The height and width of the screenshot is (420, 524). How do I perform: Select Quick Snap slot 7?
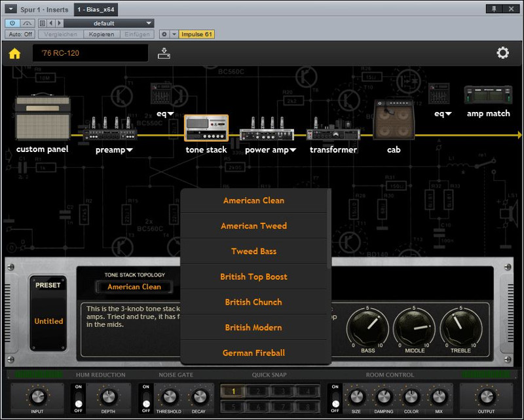point(283,407)
